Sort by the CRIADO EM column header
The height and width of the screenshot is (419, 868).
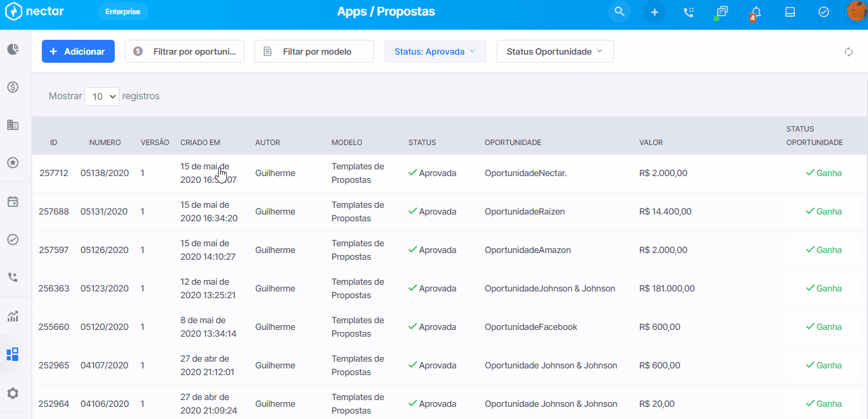point(200,142)
